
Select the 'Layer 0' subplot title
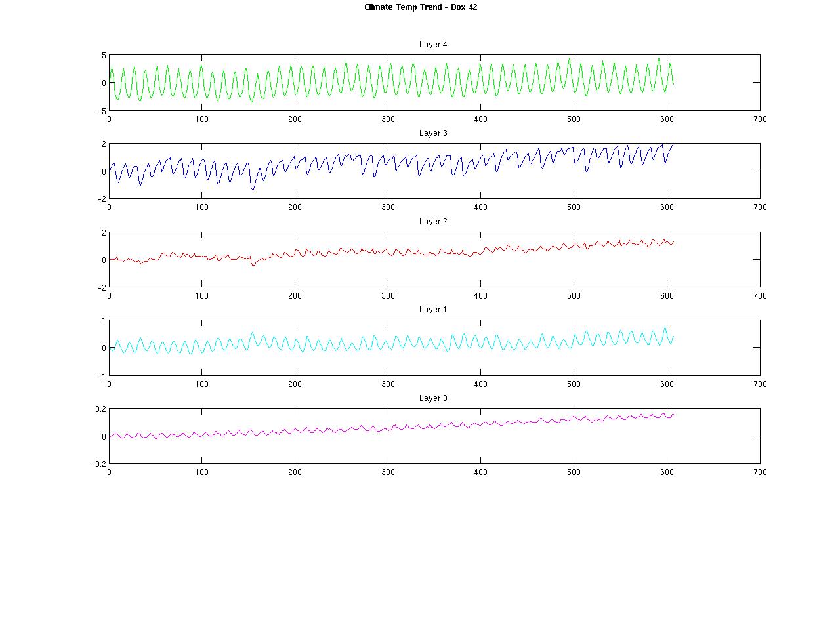[x=433, y=398]
